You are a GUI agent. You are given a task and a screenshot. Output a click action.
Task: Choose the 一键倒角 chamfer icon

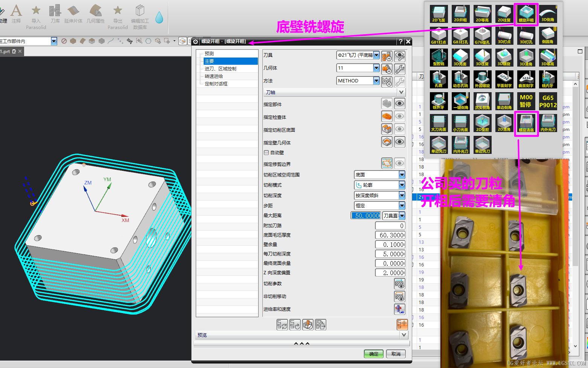pyautogui.click(x=461, y=101)
